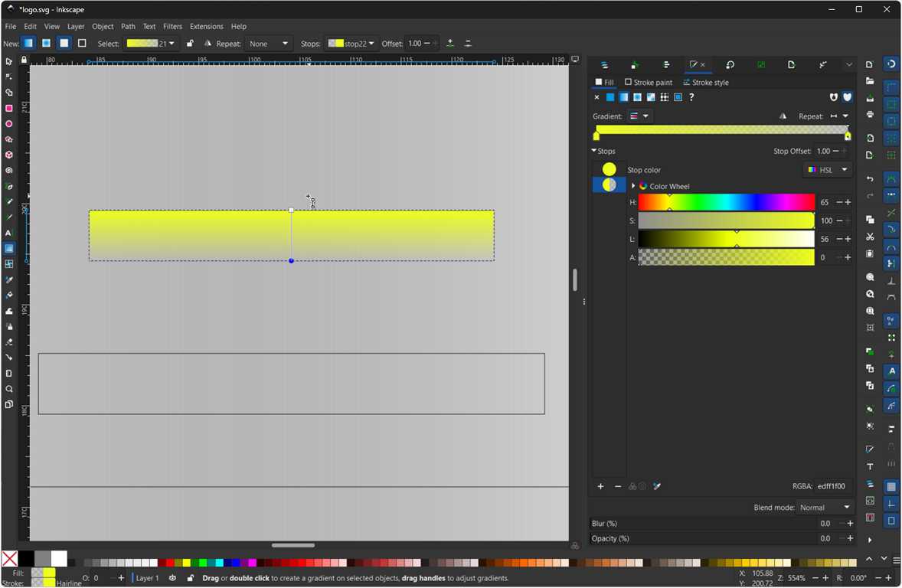
Task: Click the Undo arrow in command bar
Action: coord(870,179)
